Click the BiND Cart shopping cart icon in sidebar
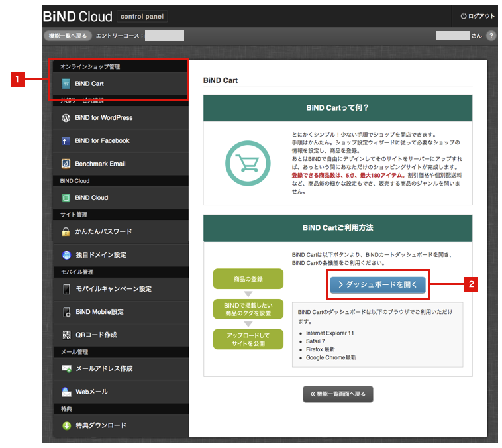 [x=66, y=84]
